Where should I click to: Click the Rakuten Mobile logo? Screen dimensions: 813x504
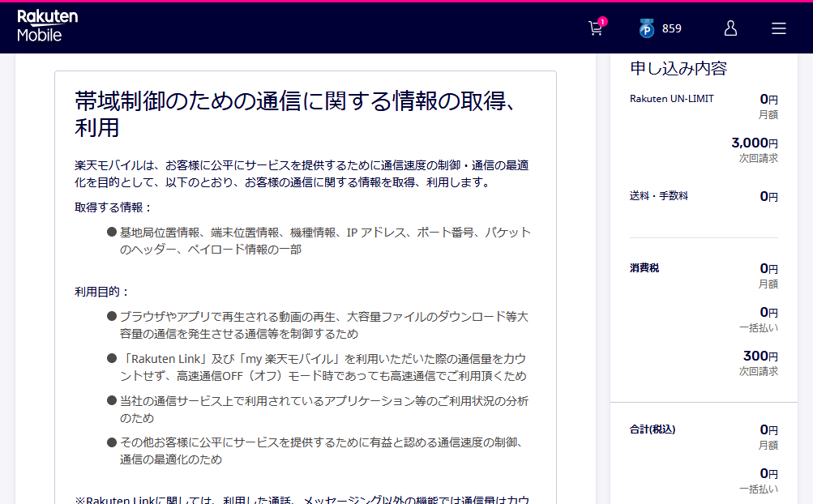coord(47,26)
